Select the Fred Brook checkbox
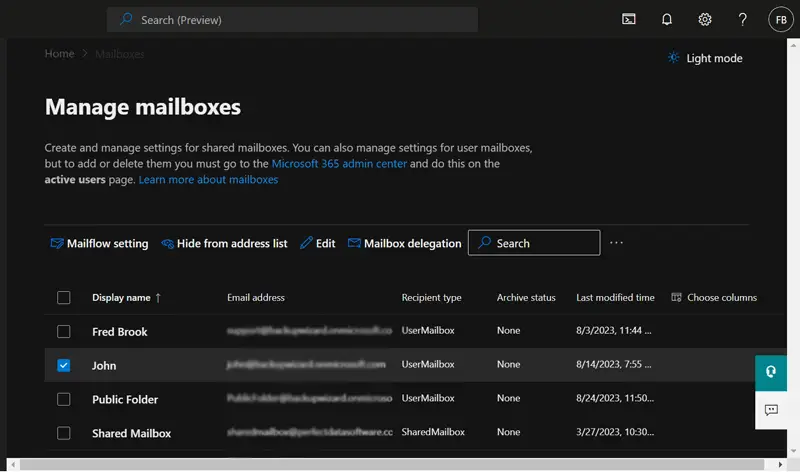800x472 pixels. (x=64, y=331)
